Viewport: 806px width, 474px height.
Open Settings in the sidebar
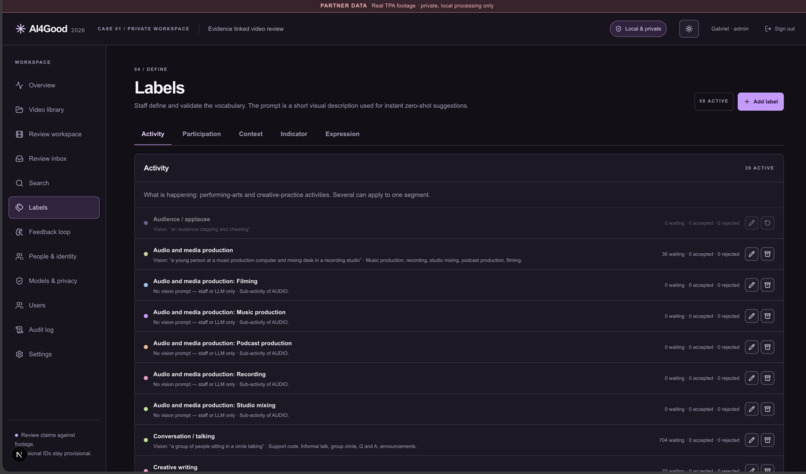[53, 354]
